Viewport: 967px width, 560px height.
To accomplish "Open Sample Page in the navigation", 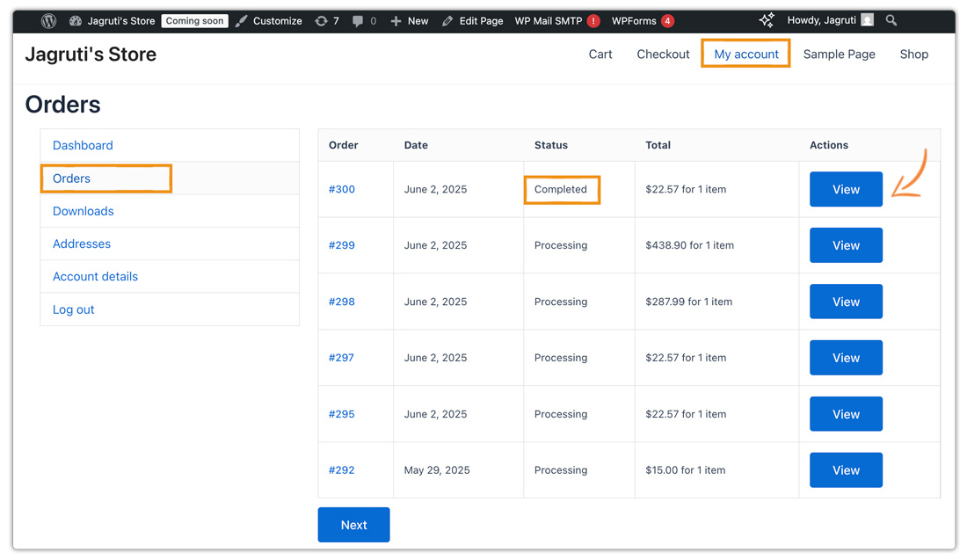I will tap(839, 55).
